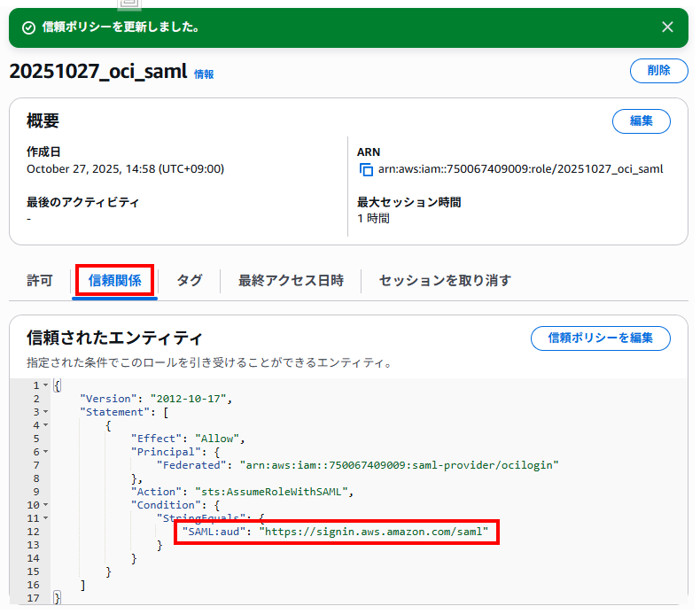Collapse the Principal block at line 6
700x614 pixels.
coord(45,452)
